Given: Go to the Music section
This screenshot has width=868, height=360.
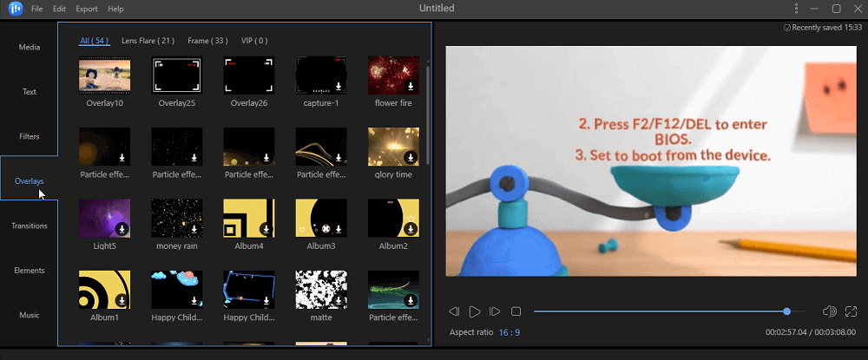Looking at the screenshot, I should point(30,315).
